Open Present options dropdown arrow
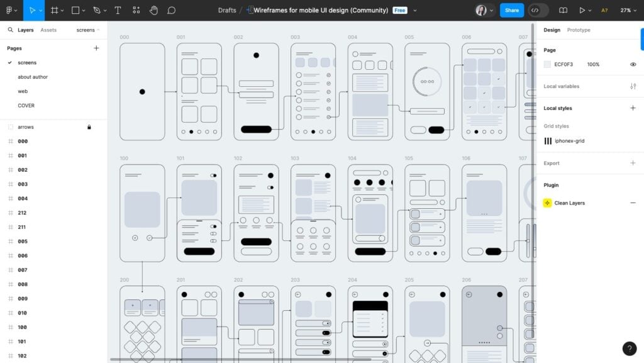This screenshot has height=363, width=644. pos(590,11)
